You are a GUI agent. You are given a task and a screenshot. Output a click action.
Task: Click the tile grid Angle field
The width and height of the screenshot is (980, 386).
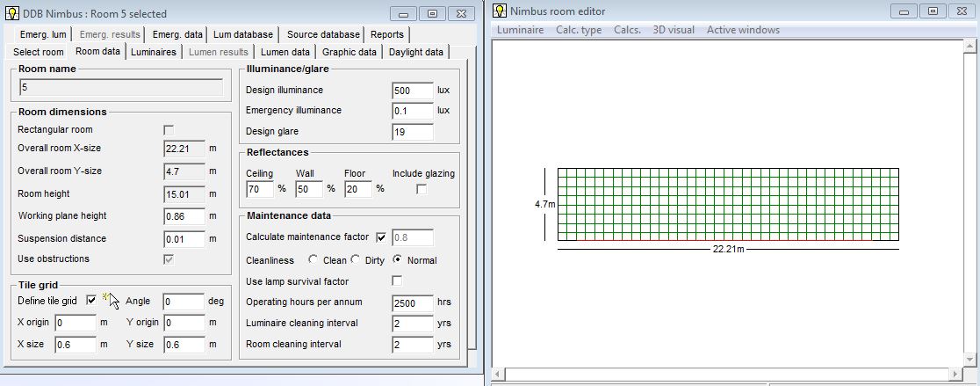point(184,302)
